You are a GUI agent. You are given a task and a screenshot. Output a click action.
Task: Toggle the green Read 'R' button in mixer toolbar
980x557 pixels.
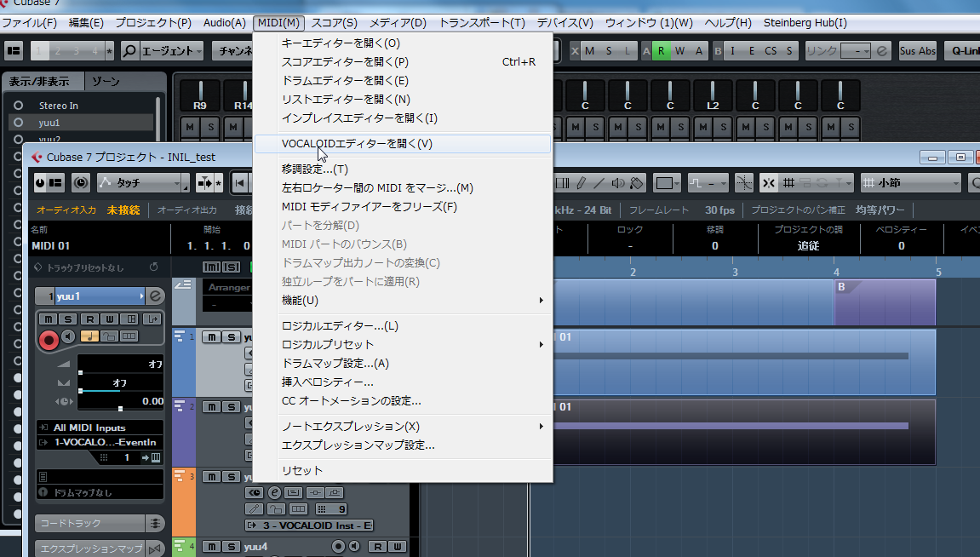pos(661,50)
